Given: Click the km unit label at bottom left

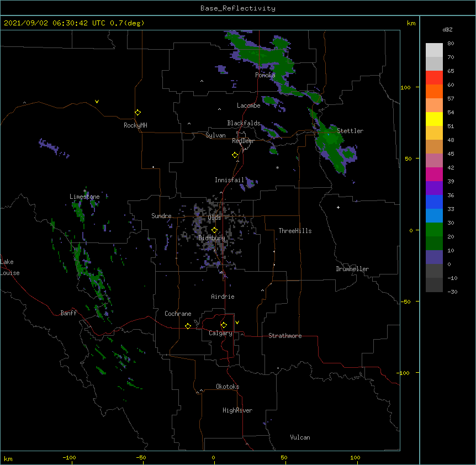Looking at the screenshot, I should click(8, 458).
